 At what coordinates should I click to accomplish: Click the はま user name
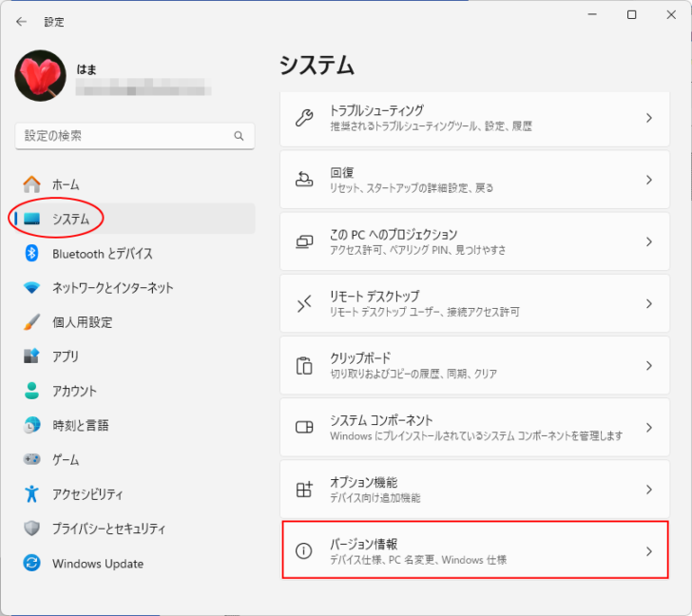click(x=86, y=69)
